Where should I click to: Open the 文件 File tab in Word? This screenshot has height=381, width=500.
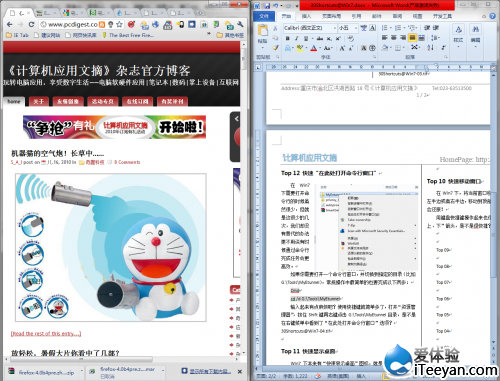click(264, 16)
